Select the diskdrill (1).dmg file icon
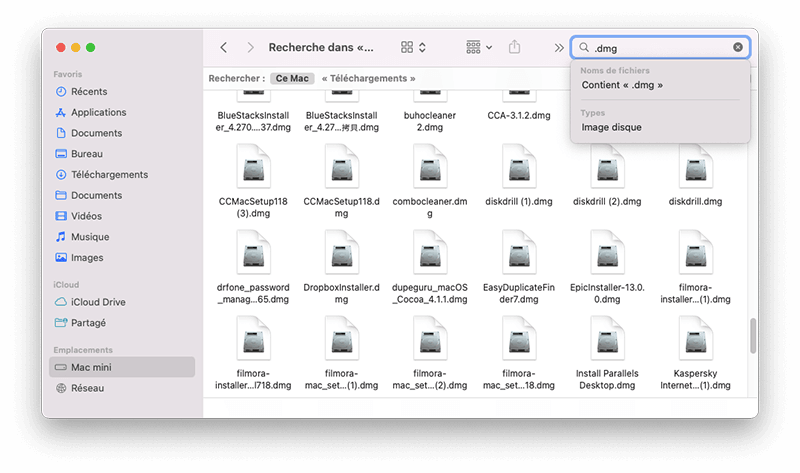800x473 pixels. click(x=519, y=167)
